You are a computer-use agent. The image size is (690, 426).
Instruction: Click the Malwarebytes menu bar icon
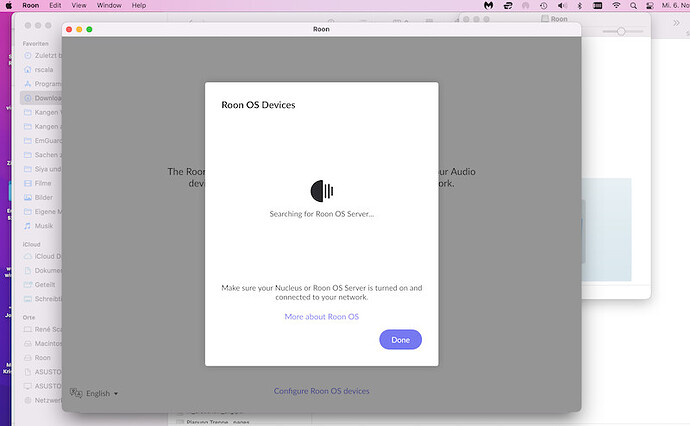pyautogui.click(x=488, y=6)
